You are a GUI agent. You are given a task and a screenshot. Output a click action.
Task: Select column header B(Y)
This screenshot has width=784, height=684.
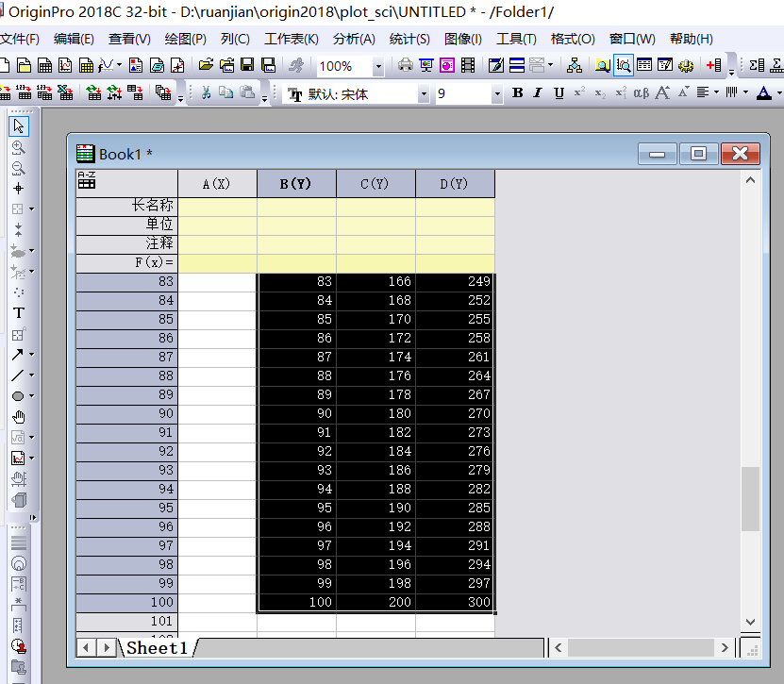point(296,183)
